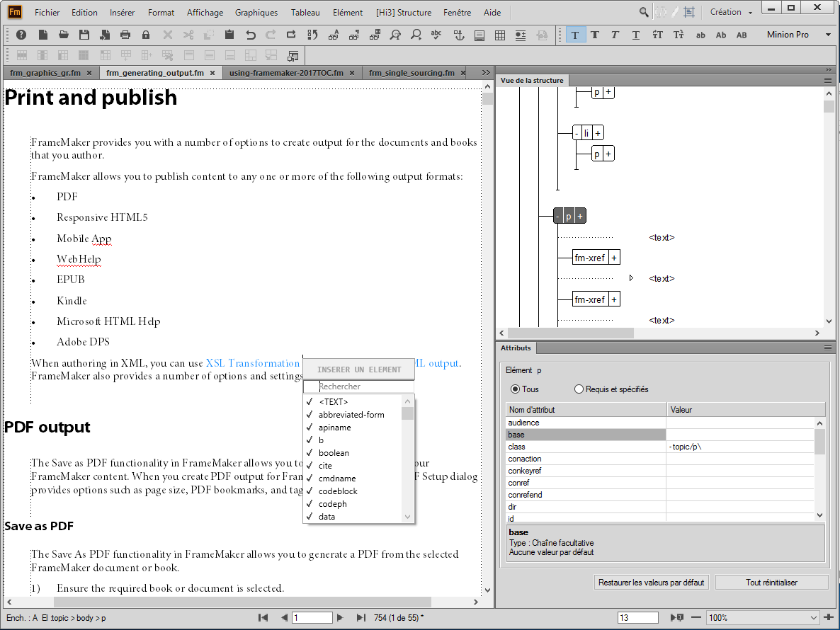Apply underline formatting
840x630 pixels.
click(x=636, y=35)
